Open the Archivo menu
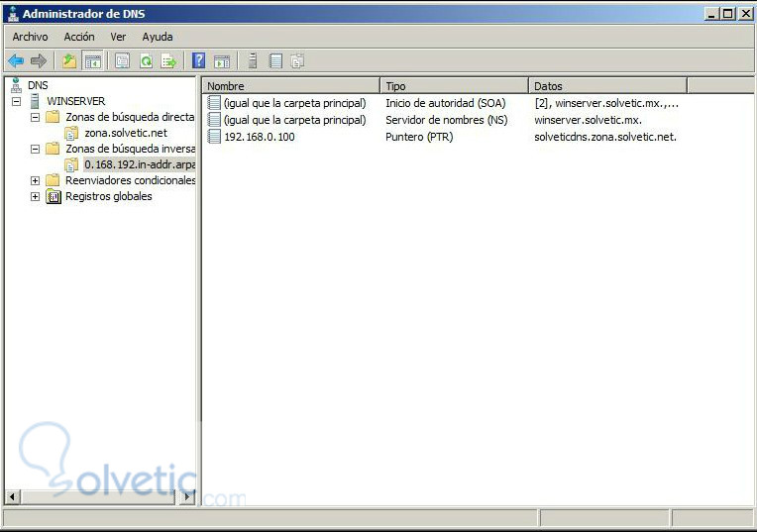The image size is (757, 532). click(x=30, y=37)
